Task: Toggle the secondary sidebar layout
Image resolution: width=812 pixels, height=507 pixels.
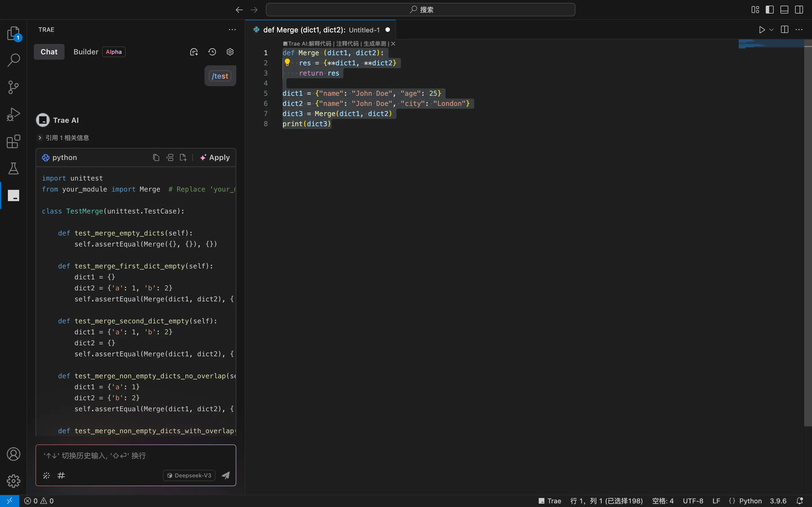Action: (x=799, y=10)
